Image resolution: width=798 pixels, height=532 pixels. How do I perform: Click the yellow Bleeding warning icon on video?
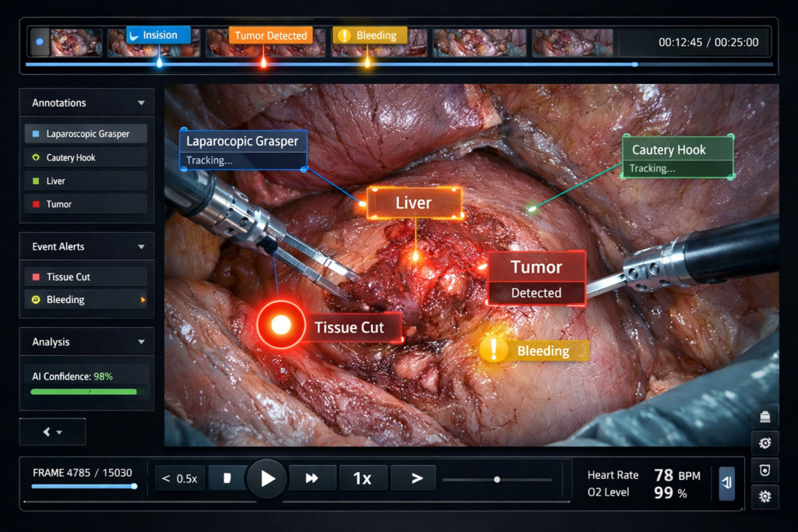pos(493,350)
